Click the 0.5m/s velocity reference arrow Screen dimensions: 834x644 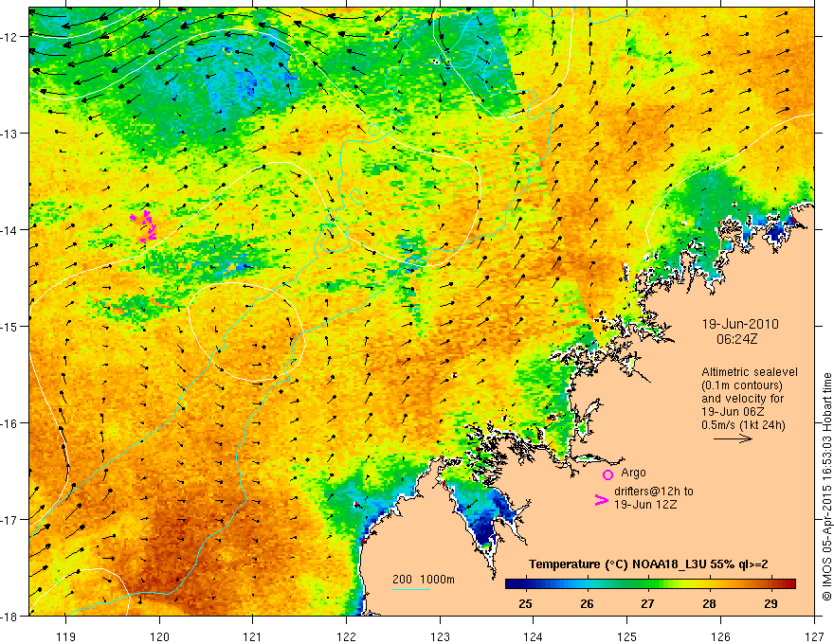733,438
